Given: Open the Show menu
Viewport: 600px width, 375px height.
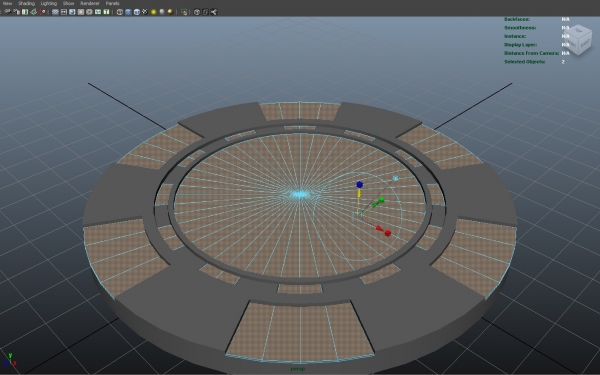Looking at the screenshot, I should coord(68,3).
